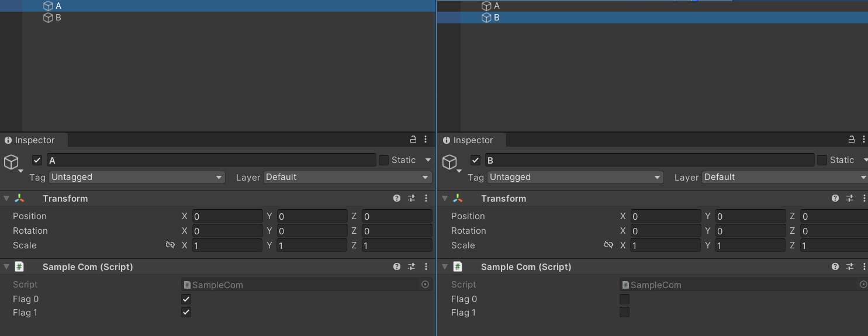
Task: Click the lock icon in left Inspector
Action: click(x=413, y=139)
